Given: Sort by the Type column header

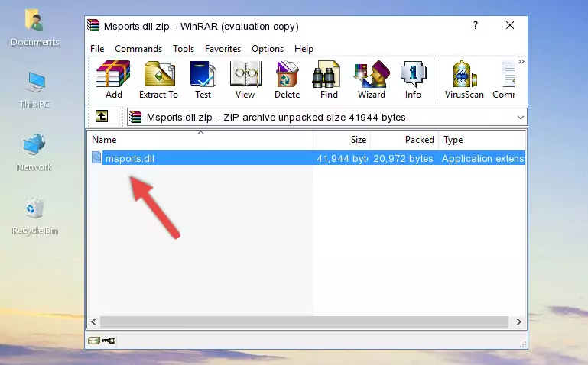Looking at the screenshot, I should [482, 140].
